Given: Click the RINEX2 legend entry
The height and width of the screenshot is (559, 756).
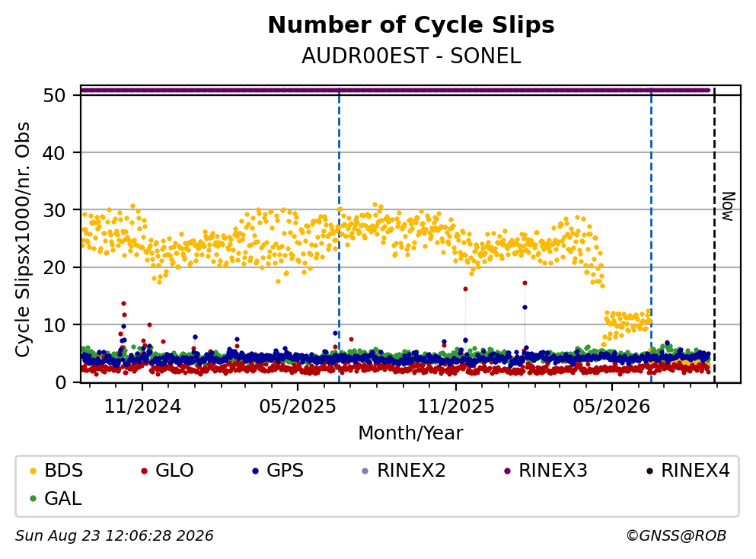Looking at the screenshot, I should pyautogui.click(x=404, y=470).
